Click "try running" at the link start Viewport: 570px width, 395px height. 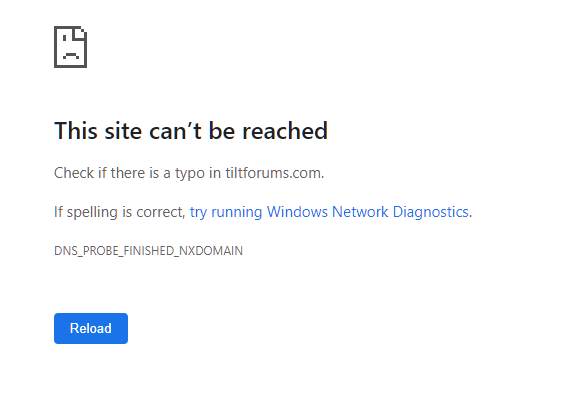pyautogui.click(x=226, y=212)
